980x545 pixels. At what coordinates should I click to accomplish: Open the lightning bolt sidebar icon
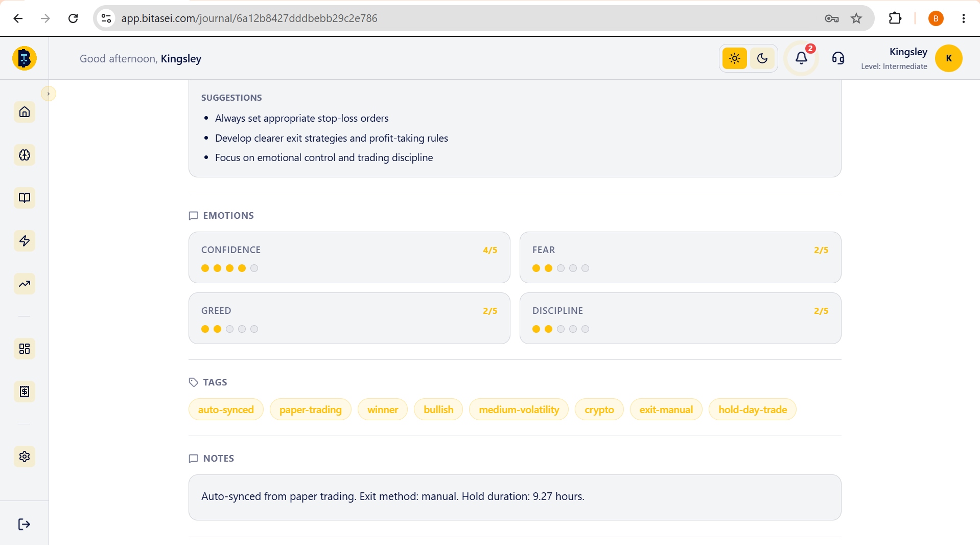25,241
